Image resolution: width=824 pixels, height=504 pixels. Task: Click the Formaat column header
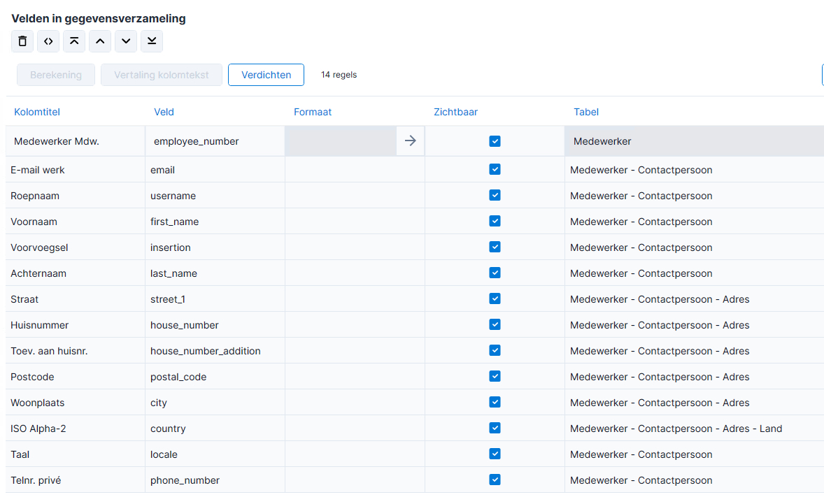click(313, 112)
